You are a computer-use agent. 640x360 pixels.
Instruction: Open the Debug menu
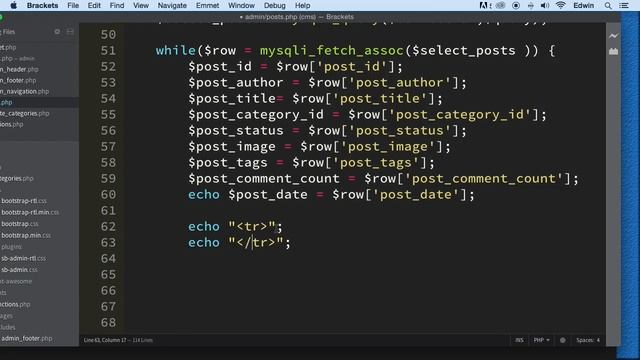point(275,5)
